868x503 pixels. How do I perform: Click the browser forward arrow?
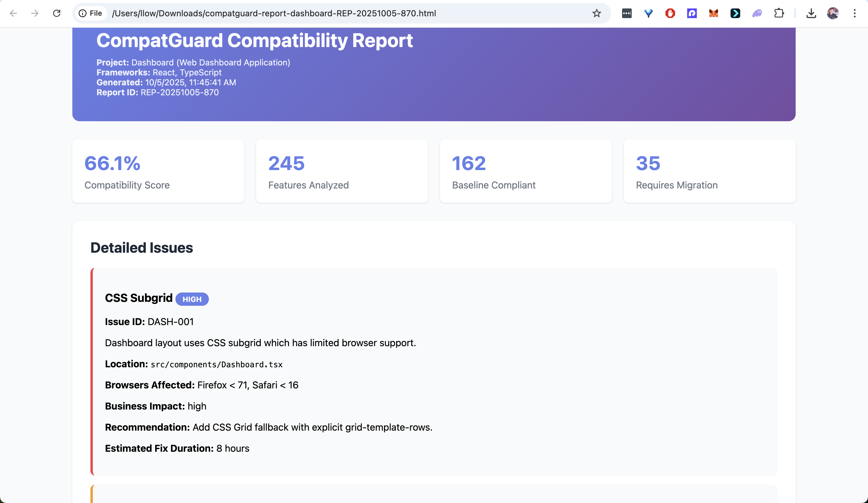click(x=35, y=14)
